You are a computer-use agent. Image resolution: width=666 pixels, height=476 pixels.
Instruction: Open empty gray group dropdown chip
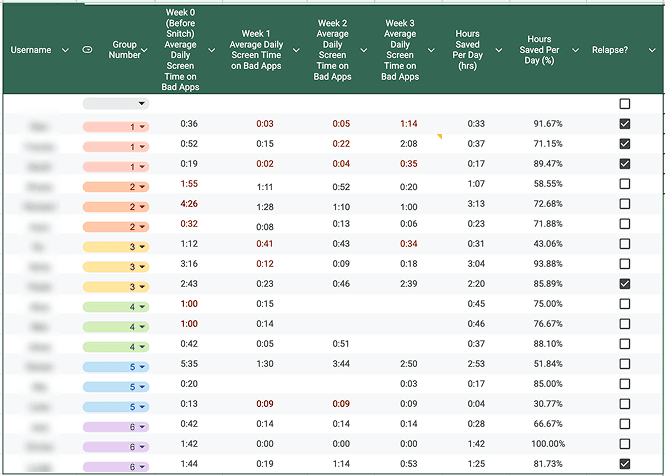116,104
